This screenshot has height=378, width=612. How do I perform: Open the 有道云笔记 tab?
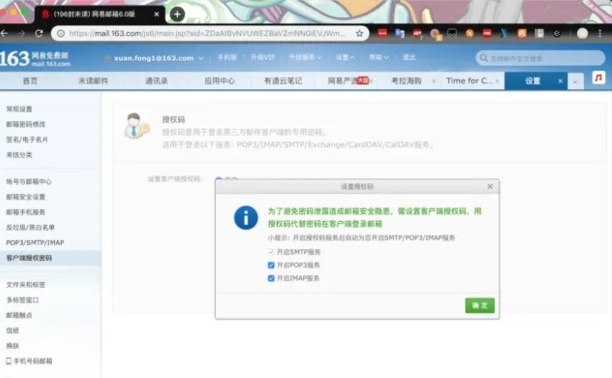(x=283, y=81)
